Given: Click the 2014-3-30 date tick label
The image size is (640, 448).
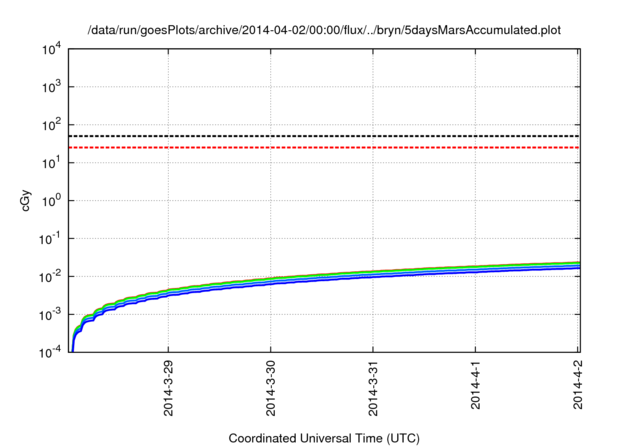Looking at the screenshot, I should point(271,388).
